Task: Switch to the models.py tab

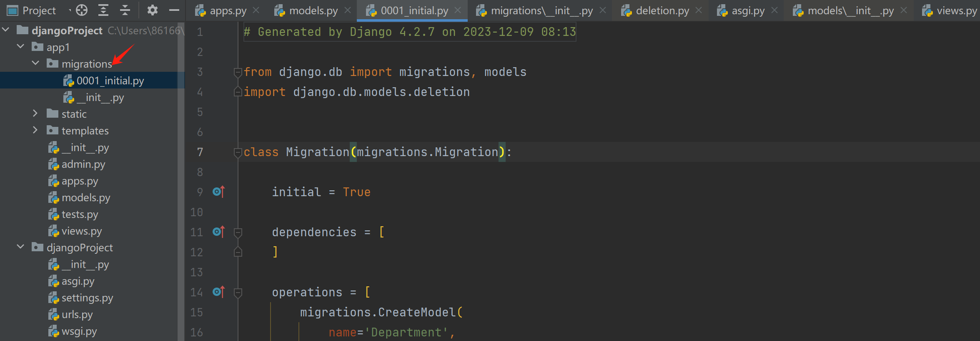Action: [313, 10]
